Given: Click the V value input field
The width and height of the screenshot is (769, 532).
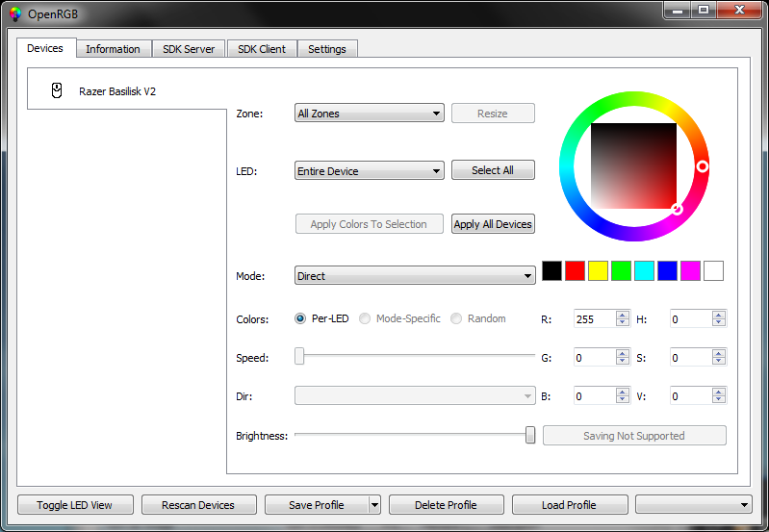Looking at the screenshot, I should pos(690,395).
